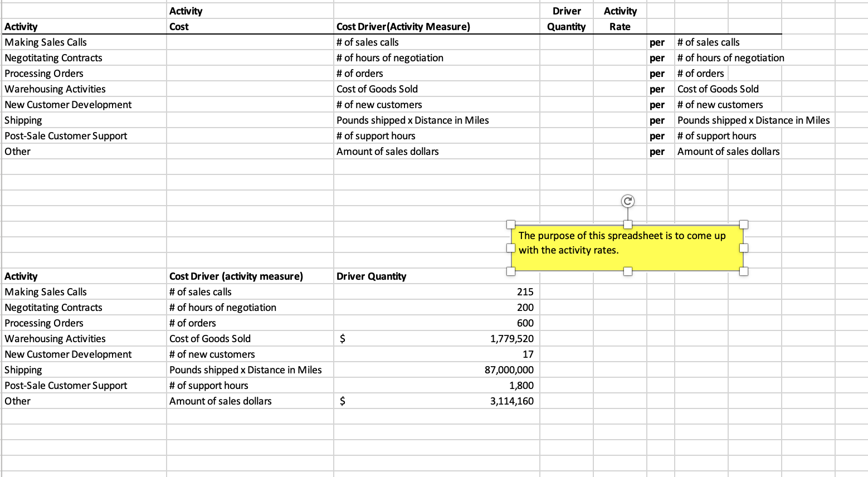
Task: Click '# of support hours' in lower table
Action: coord(209,385)
